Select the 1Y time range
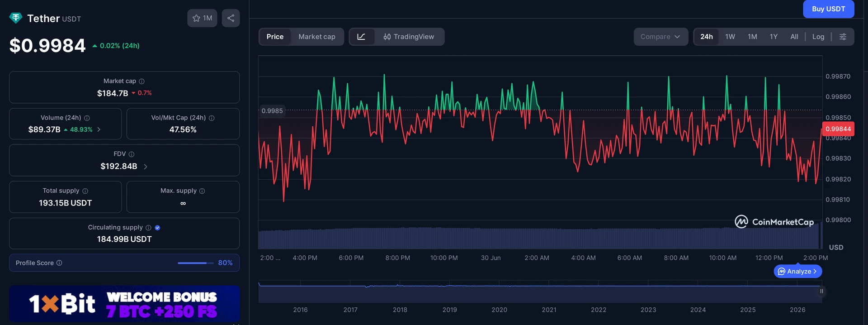This screenshot has width=868, height=325. [774, 37]
